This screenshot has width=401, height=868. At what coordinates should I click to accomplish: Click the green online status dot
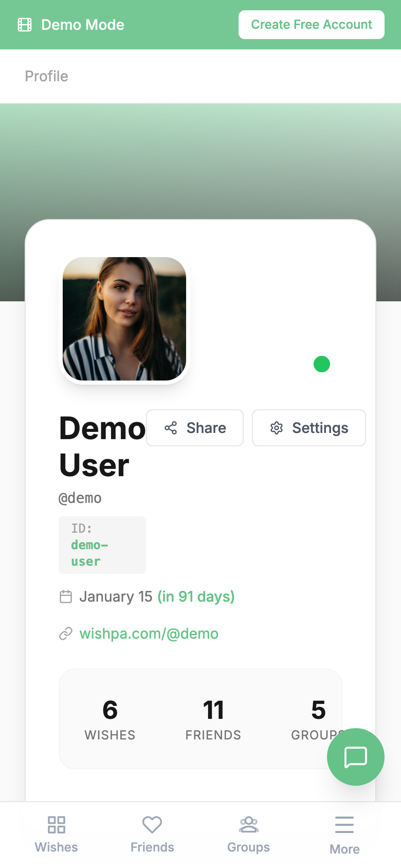click(x=322, y=364)
